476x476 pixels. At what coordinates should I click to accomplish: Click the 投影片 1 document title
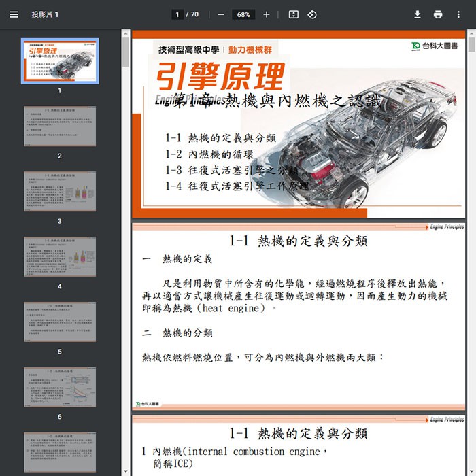[x=45, y=14]
